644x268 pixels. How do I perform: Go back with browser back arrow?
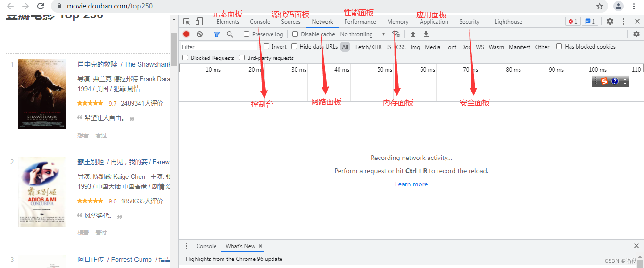[x=10, y=6]
